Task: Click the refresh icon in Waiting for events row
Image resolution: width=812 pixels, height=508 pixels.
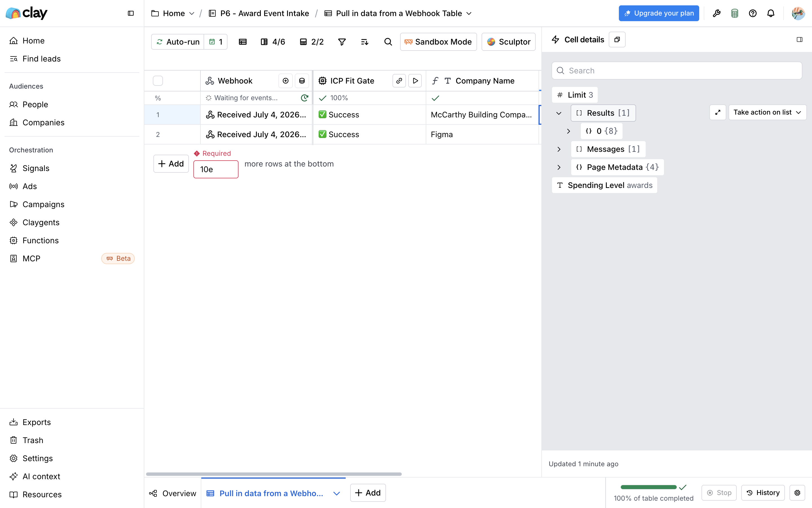Action: click(304, 98)
